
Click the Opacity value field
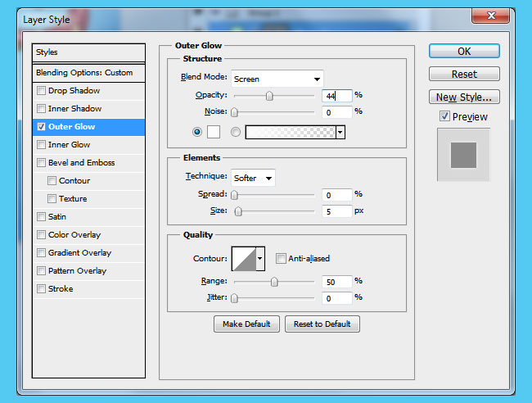[337, 96]
